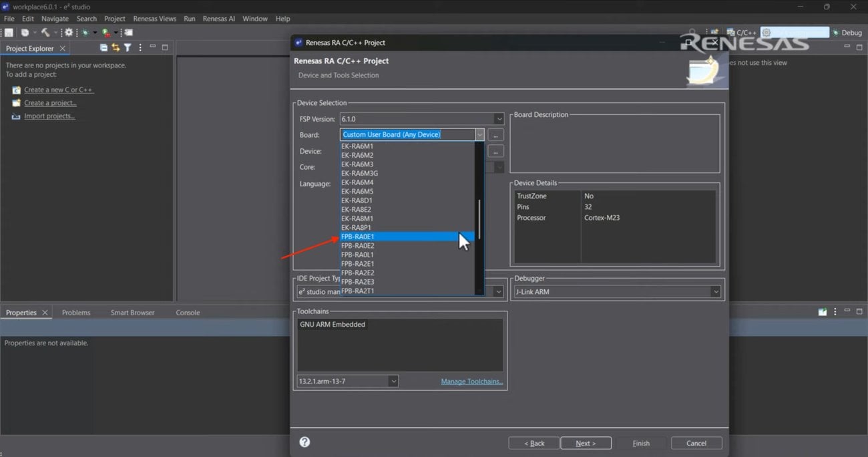Select EK-RA6M1 in the board list
This screenshot has height=457, width=868.
point(407,146)
